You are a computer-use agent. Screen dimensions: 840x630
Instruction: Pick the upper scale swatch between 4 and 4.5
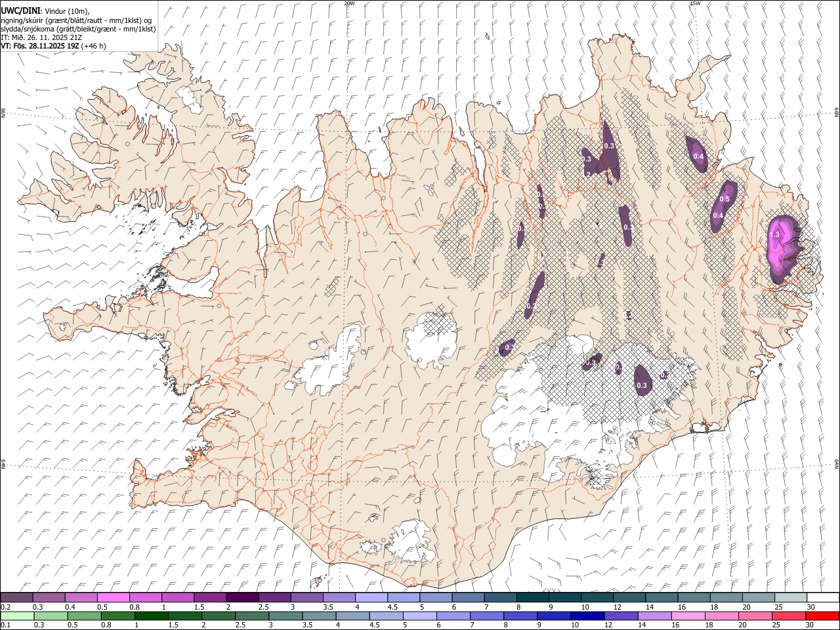[371, 598]
